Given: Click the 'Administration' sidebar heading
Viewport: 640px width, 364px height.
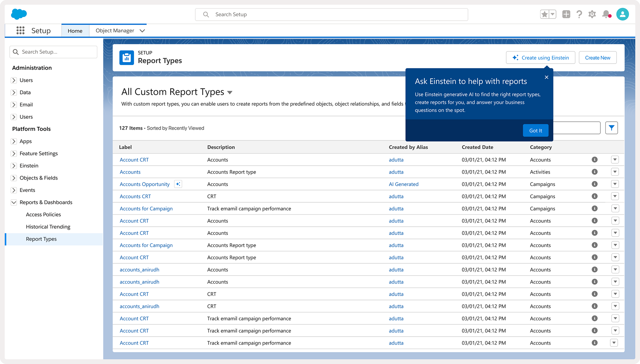Looking at the screenshot, I should (x=32, y=68).
